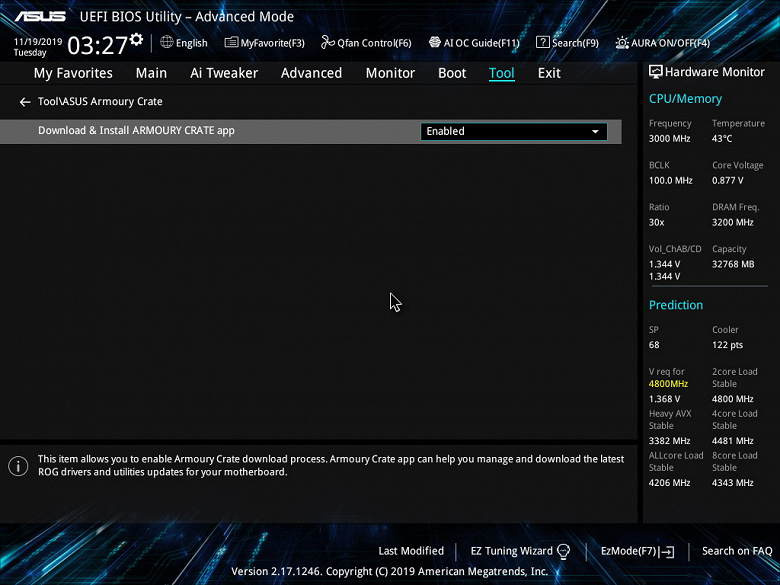Change language via the English label
The height and width of the screenshot is (585, 780).
pyautogui.click(x=192, y=43)
